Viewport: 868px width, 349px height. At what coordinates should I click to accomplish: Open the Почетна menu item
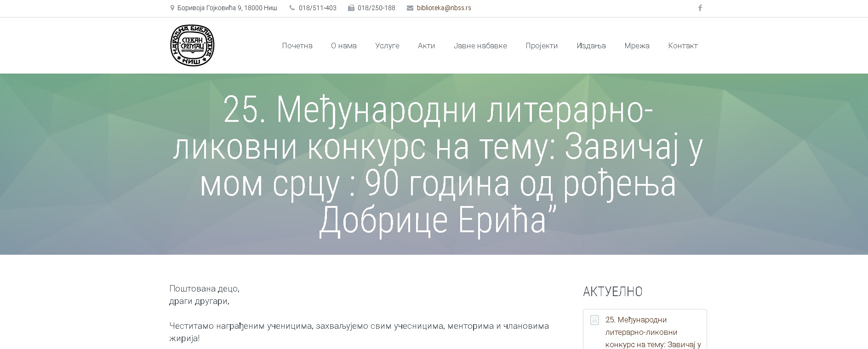pyautogui.click(x=297, y=46)
